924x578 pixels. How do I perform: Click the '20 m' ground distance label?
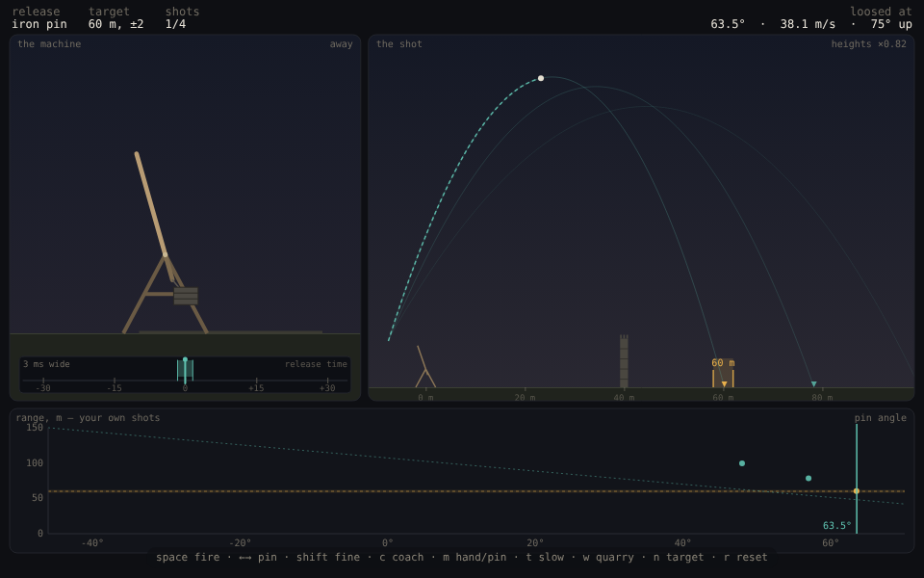click(x=526, y=398)
